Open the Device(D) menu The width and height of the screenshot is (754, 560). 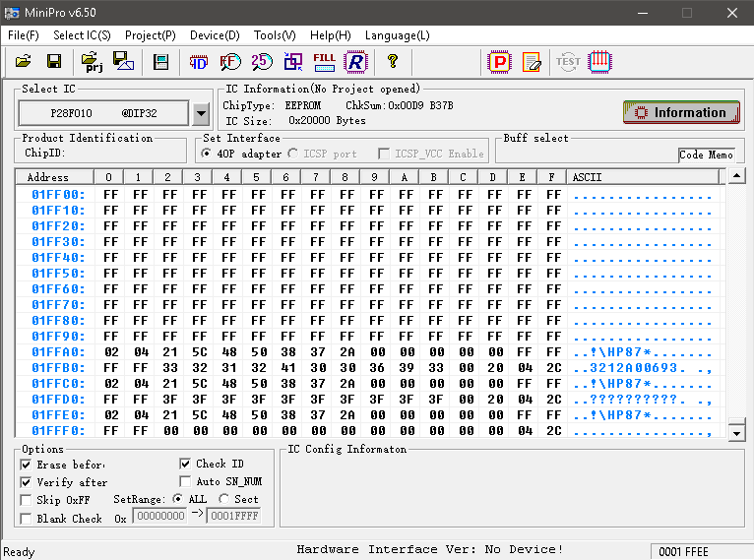(x=215, y=35)
